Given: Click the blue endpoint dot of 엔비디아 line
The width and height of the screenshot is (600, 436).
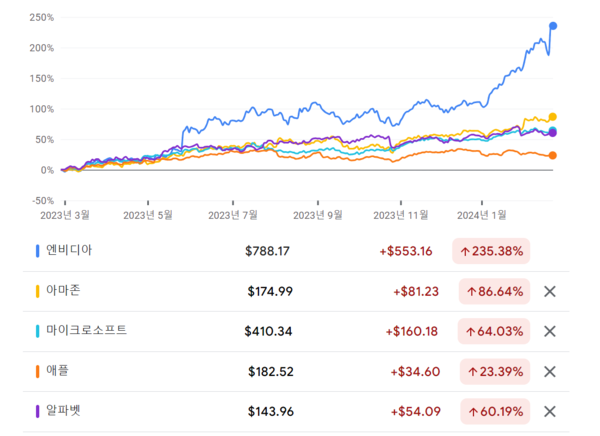Looking at the screenshot, I should pyautogui.click(x=553, y=26).
